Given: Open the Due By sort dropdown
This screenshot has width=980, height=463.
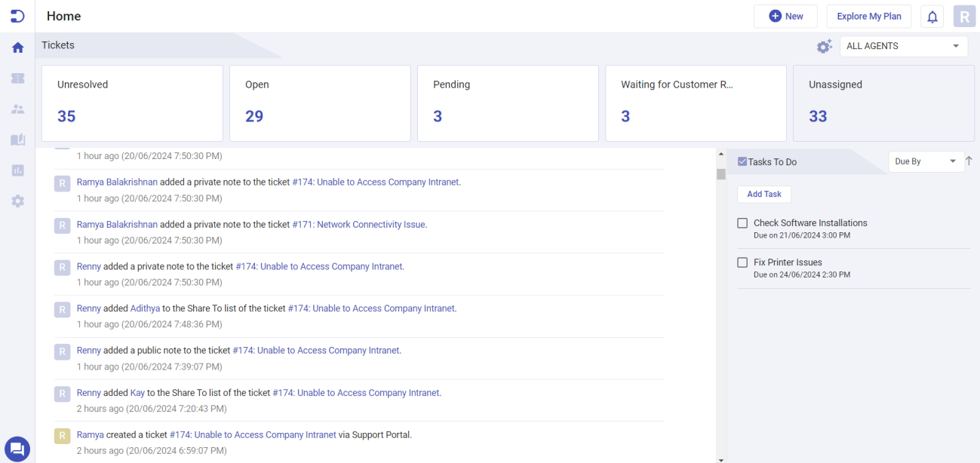Looking at the screenshot, I should coord(926,161).
